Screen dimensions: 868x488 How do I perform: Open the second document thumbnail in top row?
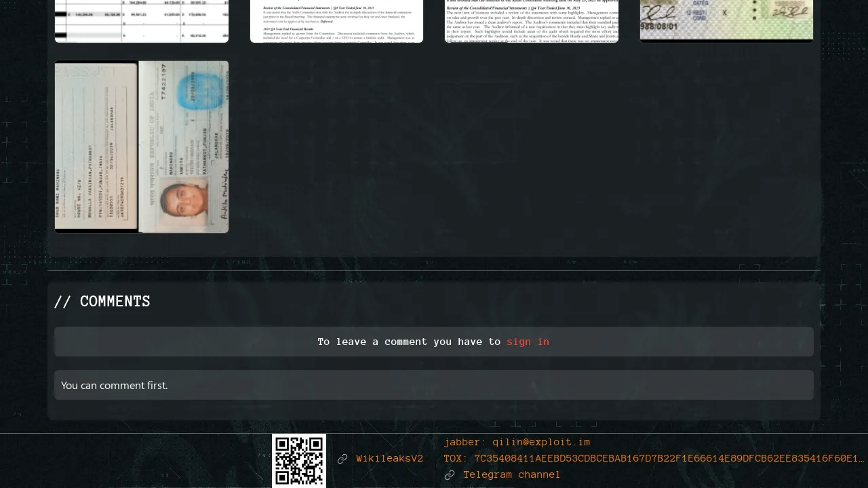(336, 21)
